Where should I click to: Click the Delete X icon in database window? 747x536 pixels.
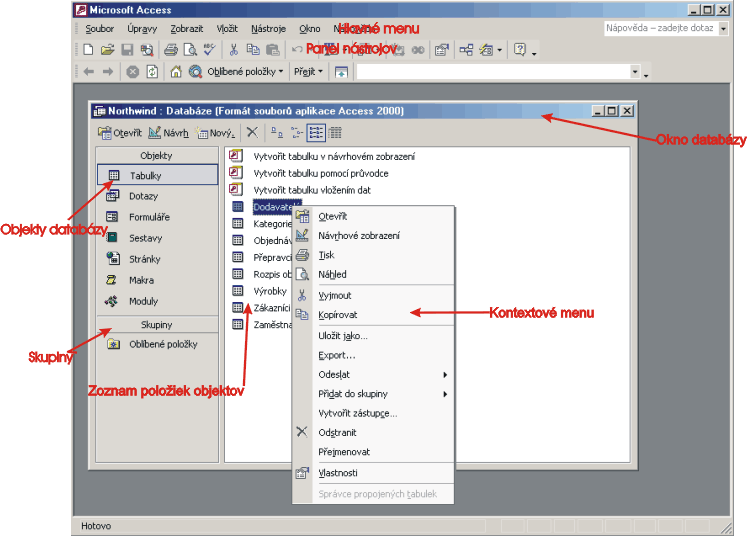[252, 132]
